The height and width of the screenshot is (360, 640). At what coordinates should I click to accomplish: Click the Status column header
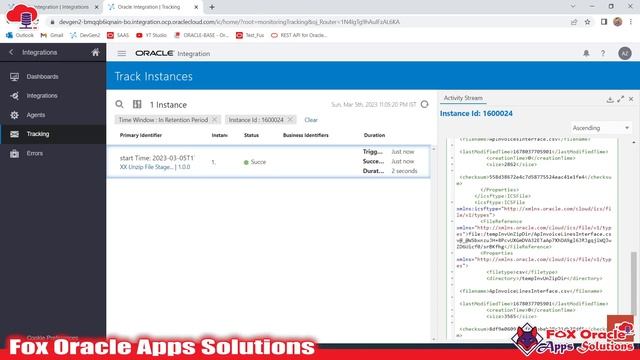251,135
